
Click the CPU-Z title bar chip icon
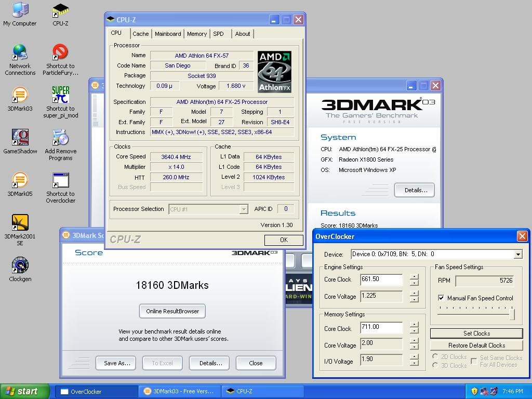(x=111, y=19)
